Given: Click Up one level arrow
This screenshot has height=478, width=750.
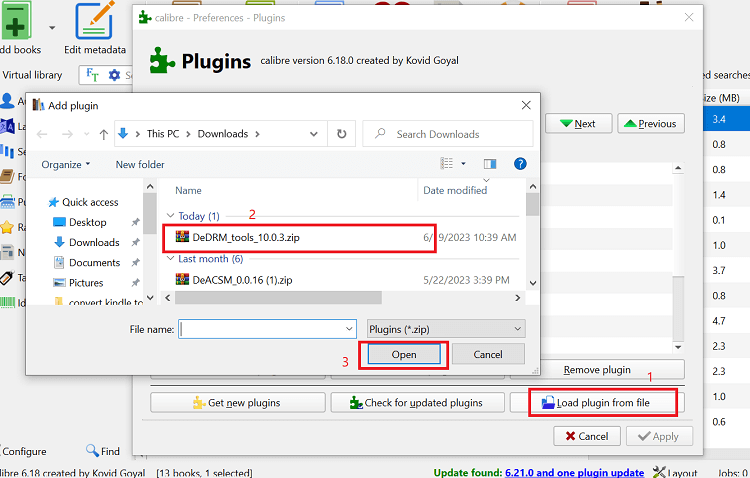Looking at the screenshot, I should 103,134.
